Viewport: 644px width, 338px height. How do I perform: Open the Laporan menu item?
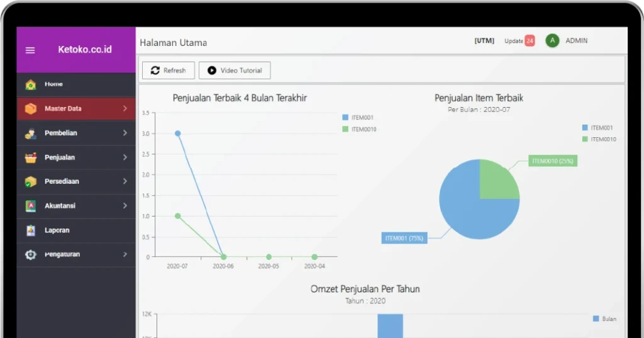pyautogui.click(x=76, y=230)
